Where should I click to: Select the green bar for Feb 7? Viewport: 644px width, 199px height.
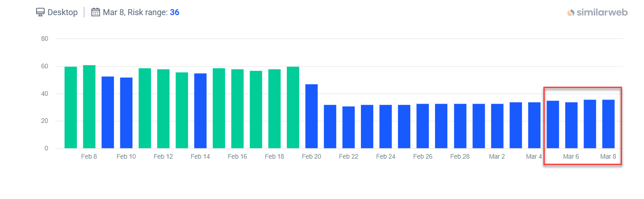[71, 107]
